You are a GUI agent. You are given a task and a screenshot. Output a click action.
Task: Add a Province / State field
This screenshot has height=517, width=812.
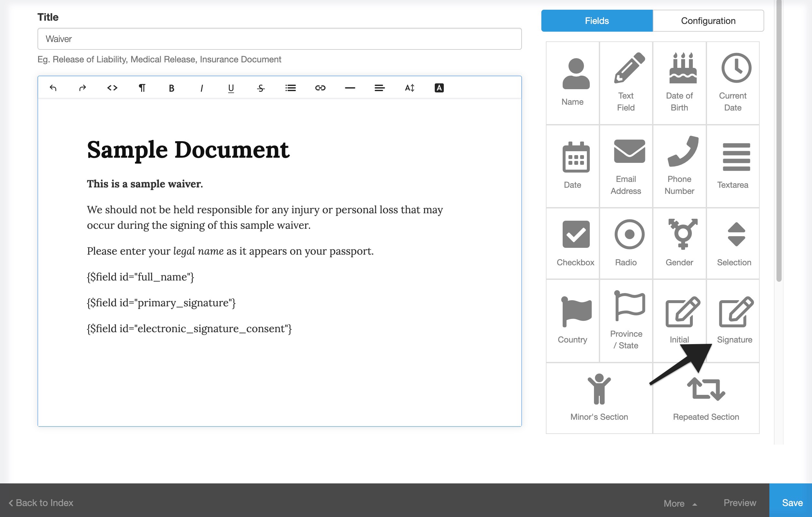tap(626, 321)
